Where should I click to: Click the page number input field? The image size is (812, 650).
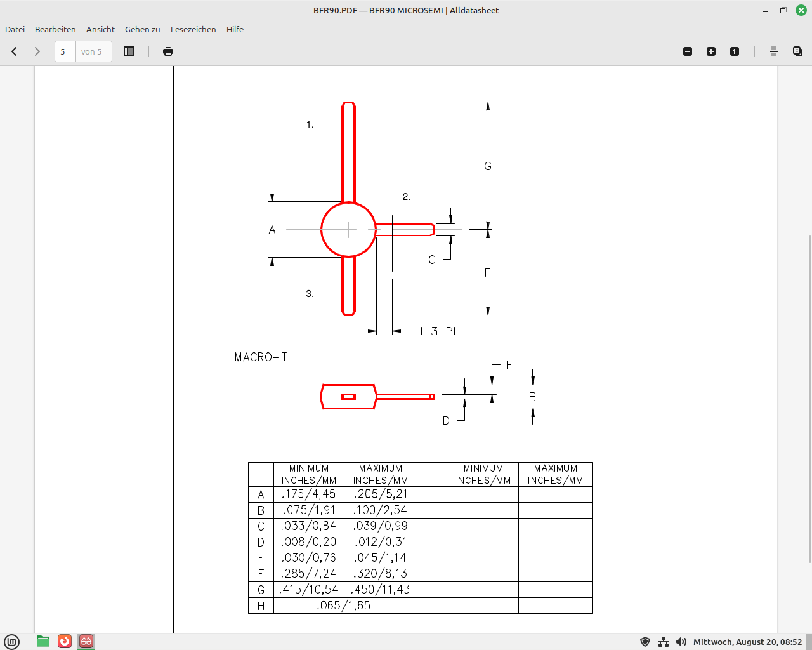pos(65,51)
